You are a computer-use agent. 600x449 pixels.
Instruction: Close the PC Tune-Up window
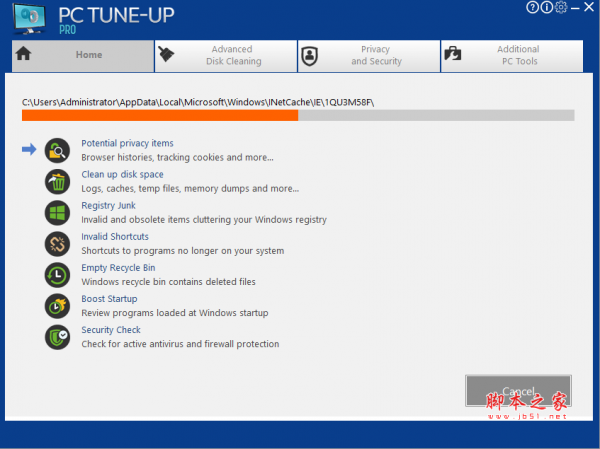click(589, 7)
